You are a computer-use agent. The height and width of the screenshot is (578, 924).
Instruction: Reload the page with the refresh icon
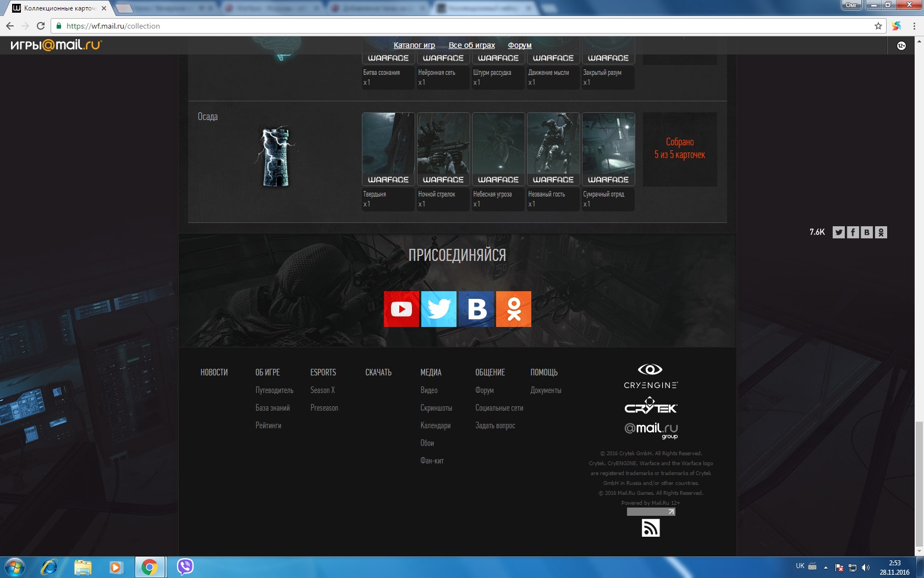tap(41, 26)
